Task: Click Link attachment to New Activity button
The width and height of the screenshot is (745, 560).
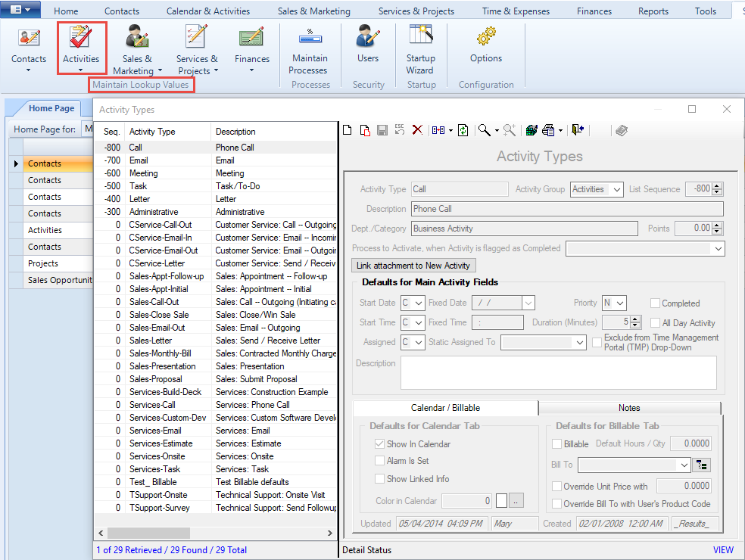Action: pyautogui.click(x=414, y=266)
